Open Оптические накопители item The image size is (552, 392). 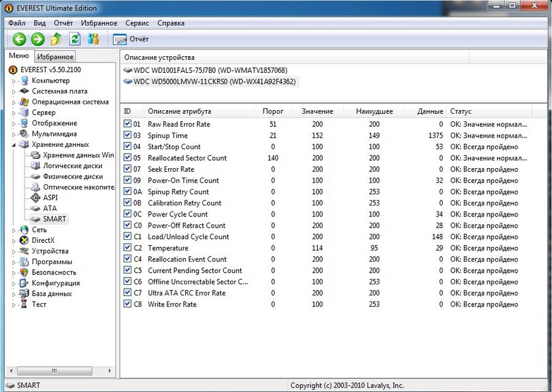pos(72,187)
